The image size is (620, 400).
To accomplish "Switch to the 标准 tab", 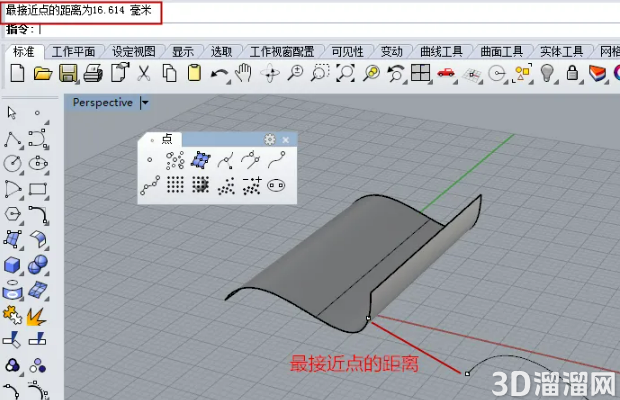I will 23,51.
